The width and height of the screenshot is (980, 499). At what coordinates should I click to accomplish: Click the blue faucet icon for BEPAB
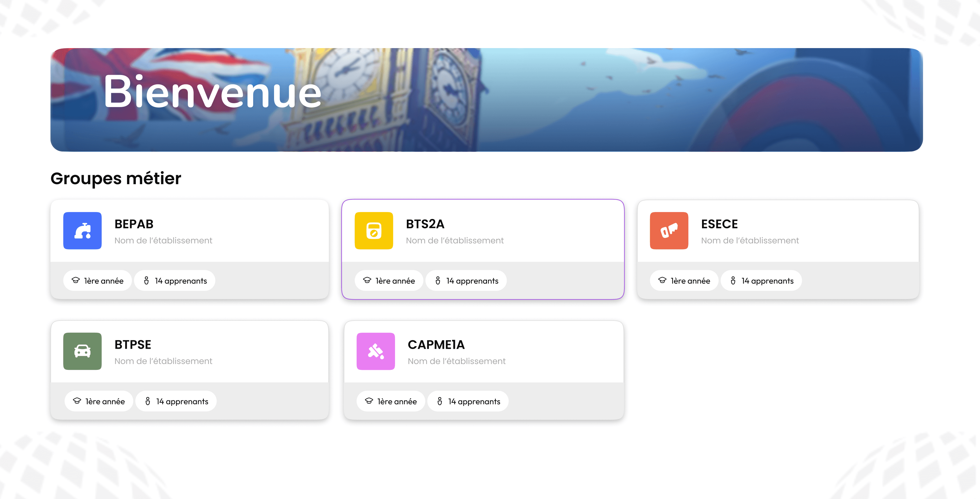(x=82, y=230)
